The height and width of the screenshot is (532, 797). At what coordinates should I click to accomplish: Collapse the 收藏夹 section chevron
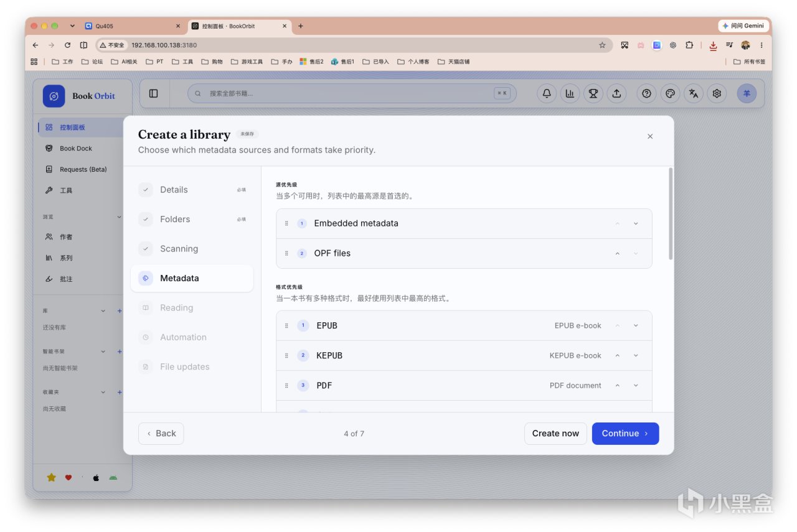pos(103,392)
